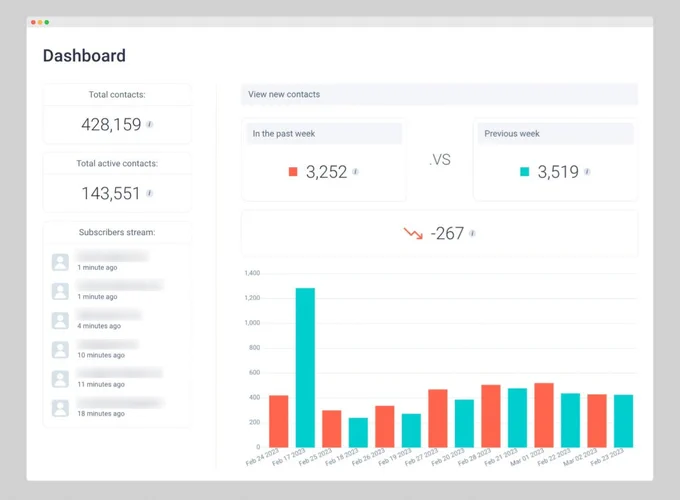Click the orange Feb 24 2023 bar
The image size is (680, 500).
tap(278, 421)
